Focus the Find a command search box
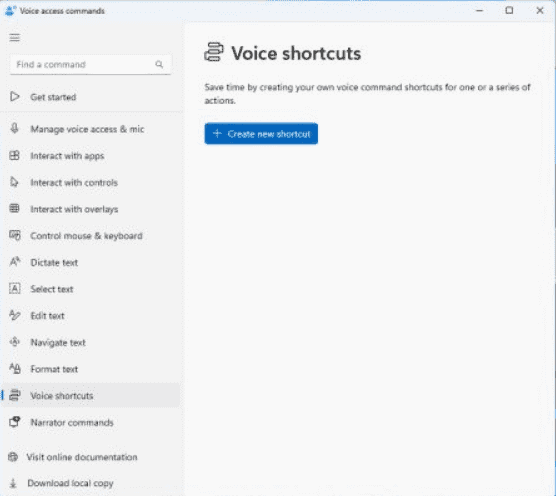This screenshot has width=556, height=496. point(90,65)
